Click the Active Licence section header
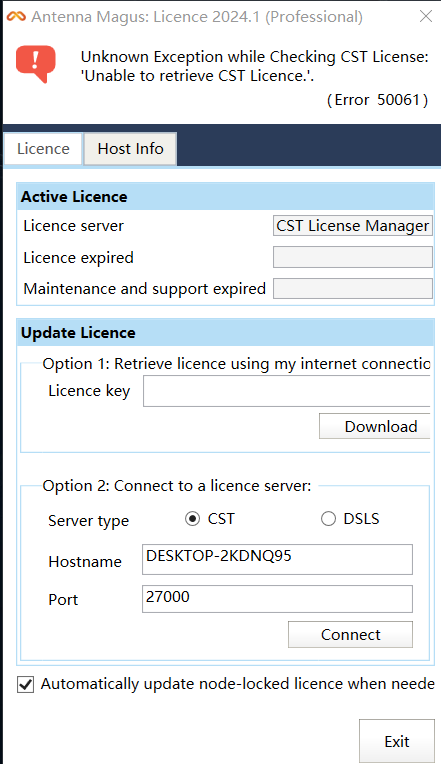 point(225,197)
